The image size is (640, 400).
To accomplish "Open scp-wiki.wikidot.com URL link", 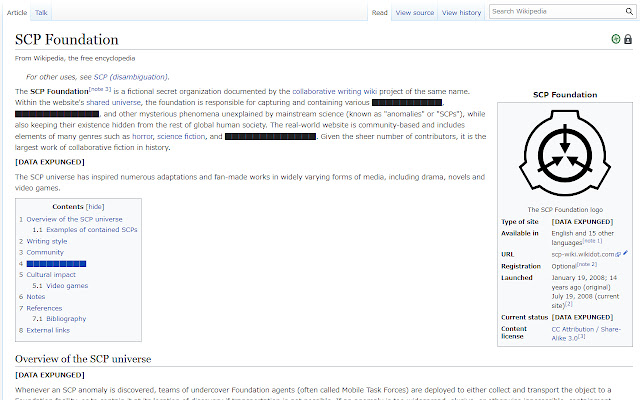I will pyautogui.click(x=582, y=254).
